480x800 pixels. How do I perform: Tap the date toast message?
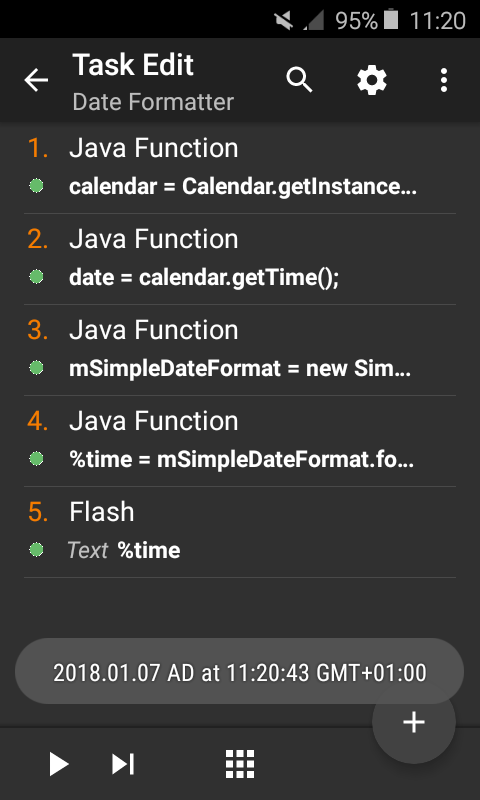(x=240, y=671)
